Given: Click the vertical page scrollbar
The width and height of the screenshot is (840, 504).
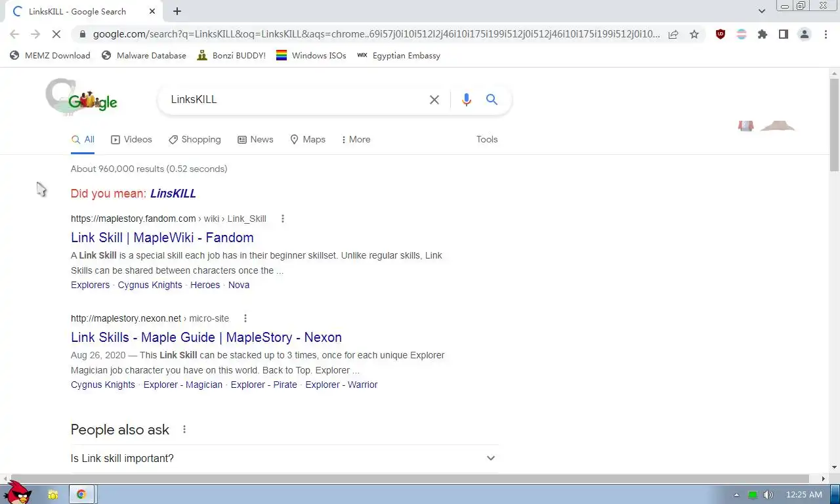Looking at the screenshot, I should [x=834, y=125].
